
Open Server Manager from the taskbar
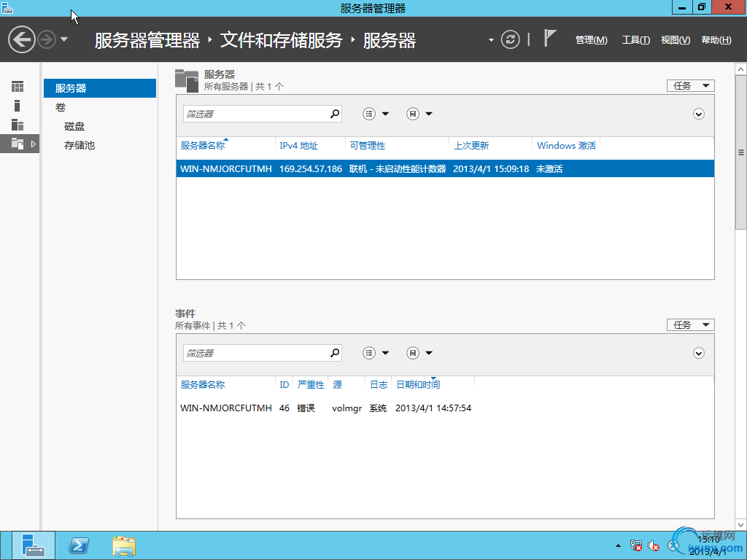(34, 545)
